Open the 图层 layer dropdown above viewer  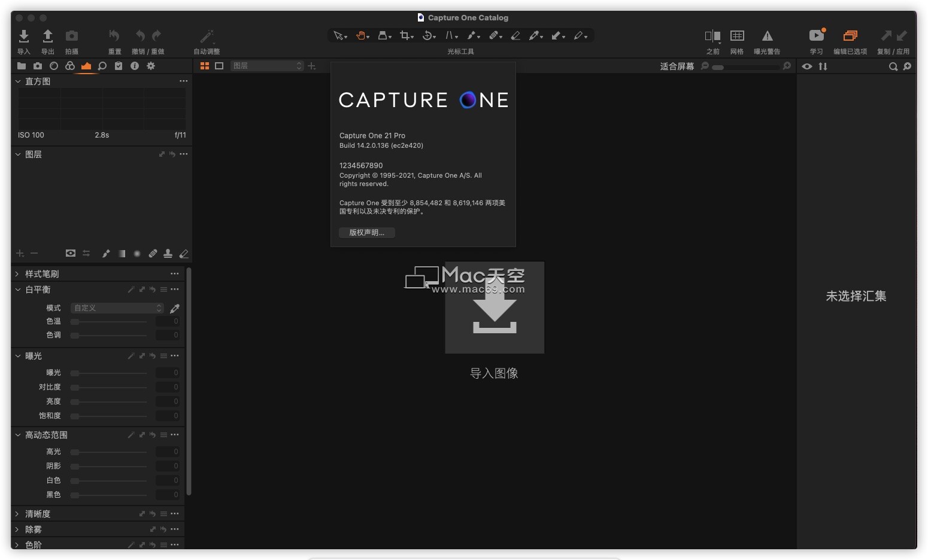pos(267,66)
